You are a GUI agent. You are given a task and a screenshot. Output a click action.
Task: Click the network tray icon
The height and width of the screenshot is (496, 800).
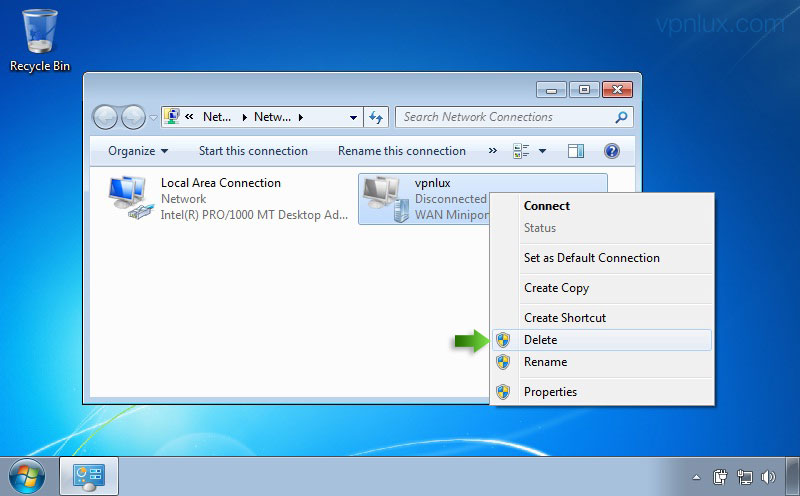[x=744, y=477]
